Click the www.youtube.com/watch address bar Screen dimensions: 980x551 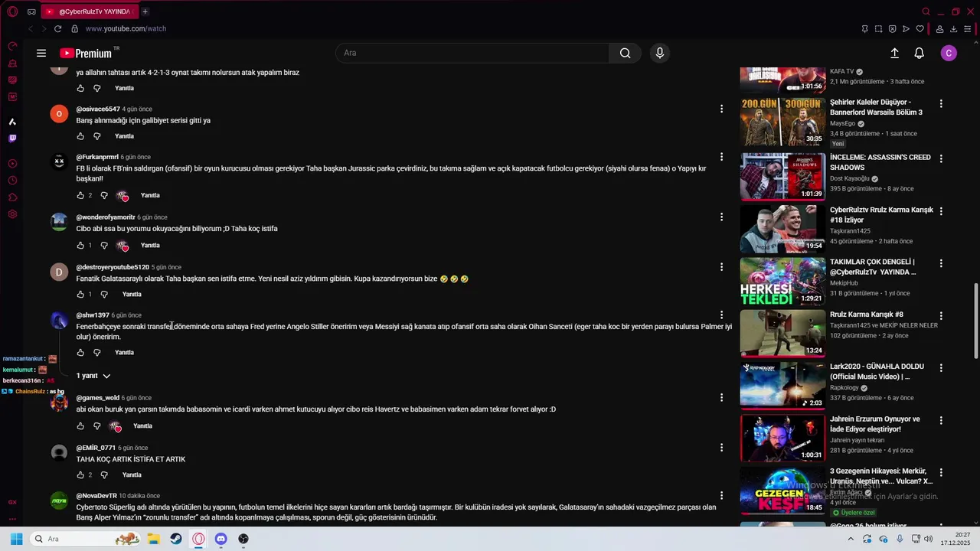[x=126, y=28]
